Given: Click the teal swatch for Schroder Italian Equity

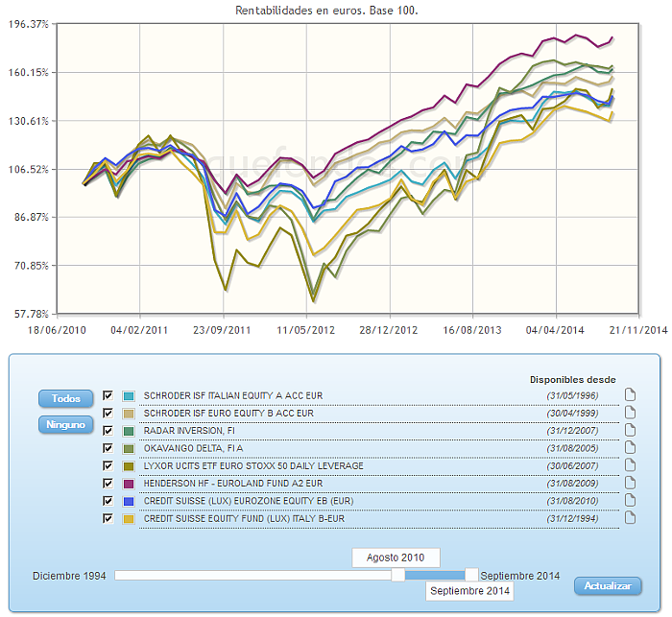Looking at the screenshot, I should (129, 396).
